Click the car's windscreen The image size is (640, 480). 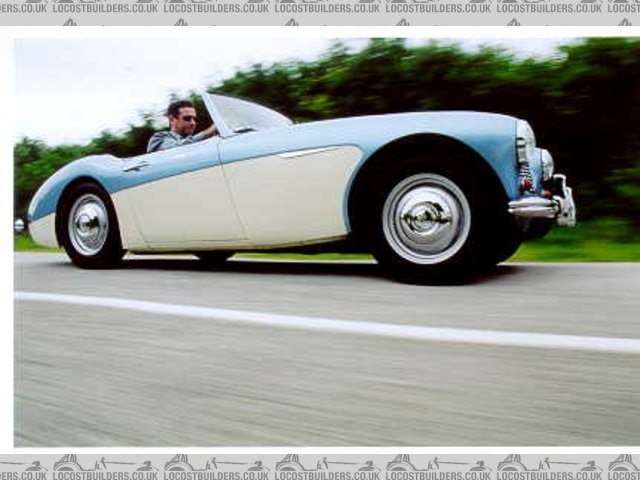click(x=245, y=114)
